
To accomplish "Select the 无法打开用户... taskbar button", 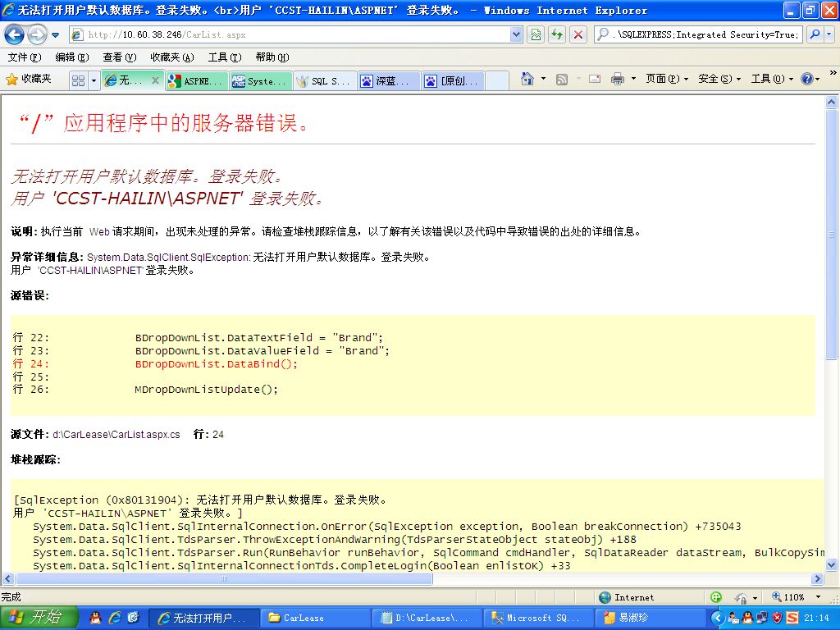I will click(203, 619).
